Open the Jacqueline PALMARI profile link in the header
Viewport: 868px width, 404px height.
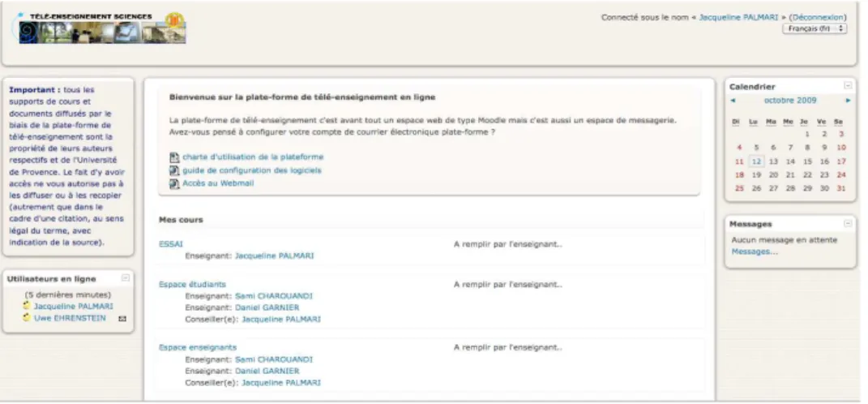point(738,17)
